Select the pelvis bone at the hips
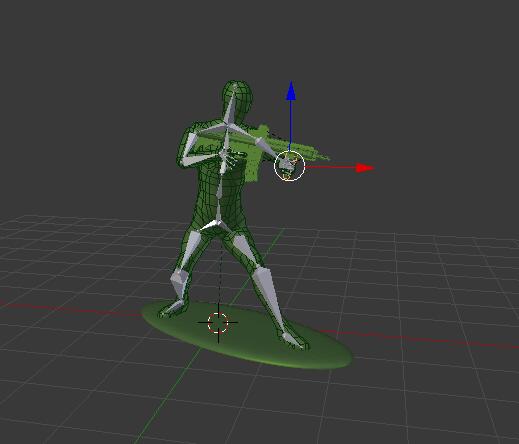The width and height of the screenshot is (519, 444). [x=211, y=226]
